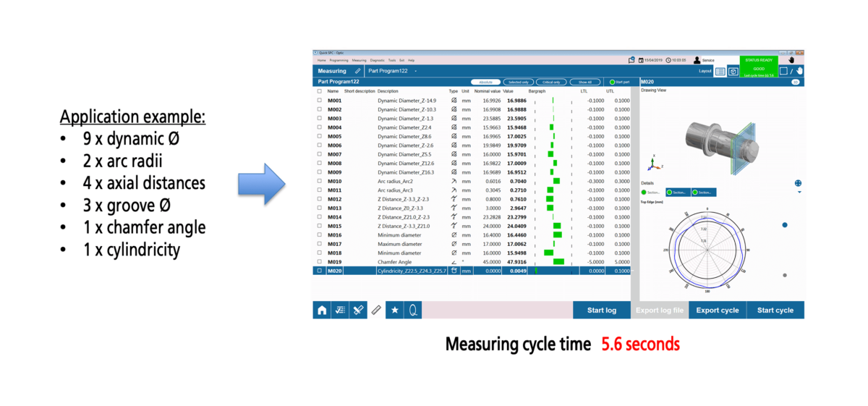Click the calendar date icon
Image resolution: width=868 pixels, height=406 pixels.
click(x=641, y=60)
